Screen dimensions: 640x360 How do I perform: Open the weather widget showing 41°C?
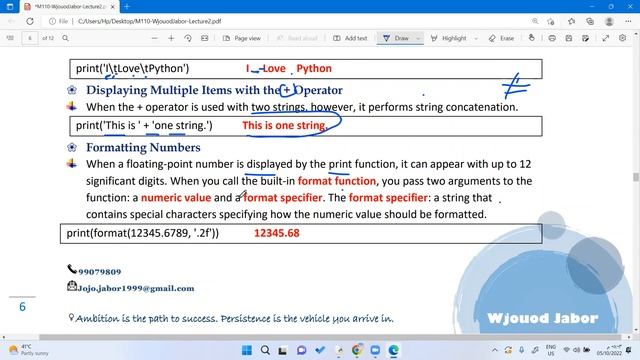29,350
